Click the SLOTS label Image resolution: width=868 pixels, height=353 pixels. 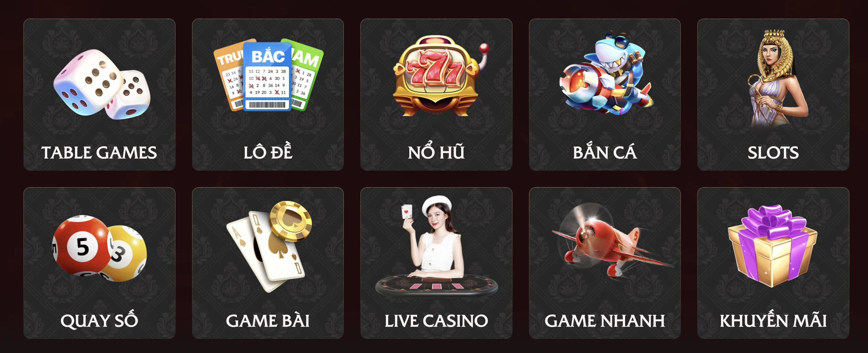(x=773, y=153)
